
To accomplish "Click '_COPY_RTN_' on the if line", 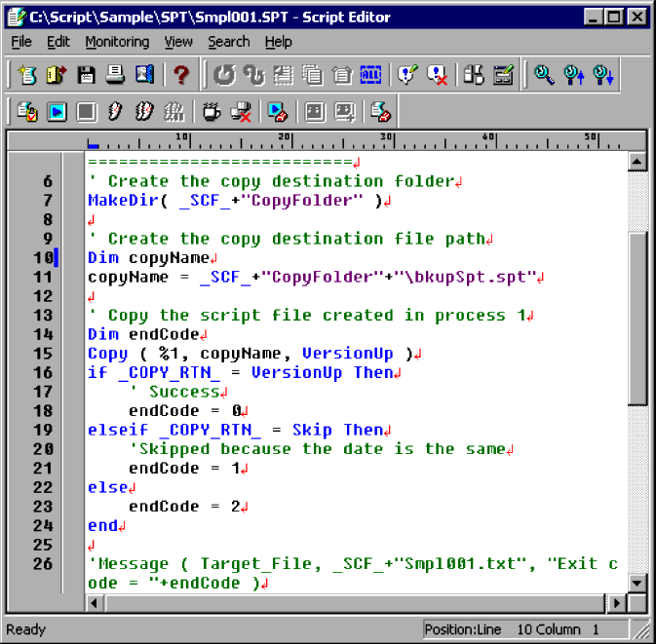I will (170, 373).
